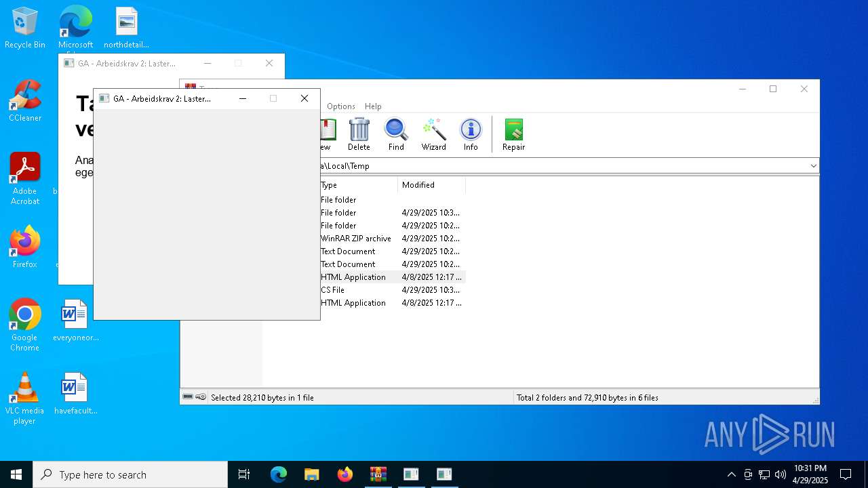Image resolution: width=868 pixels, height=488 pixels.
Task: Open Recycle Bin desktop icon
Action: click(25, 28)
